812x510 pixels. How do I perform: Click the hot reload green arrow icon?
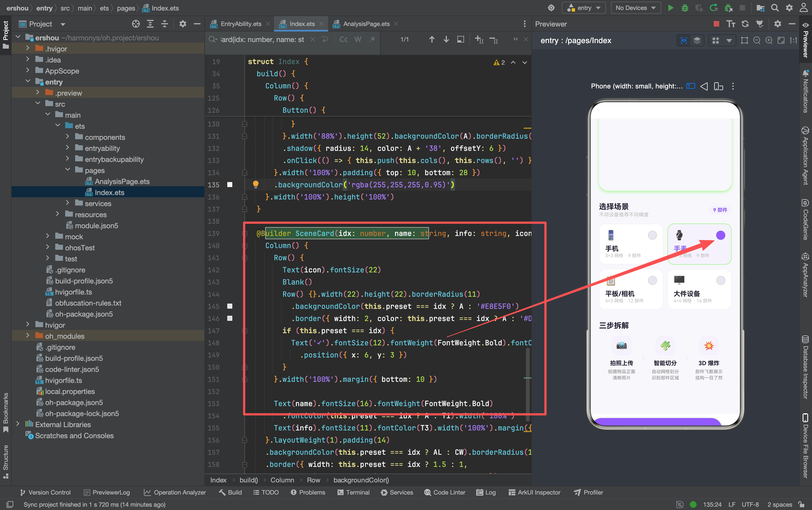coord(713,8)
